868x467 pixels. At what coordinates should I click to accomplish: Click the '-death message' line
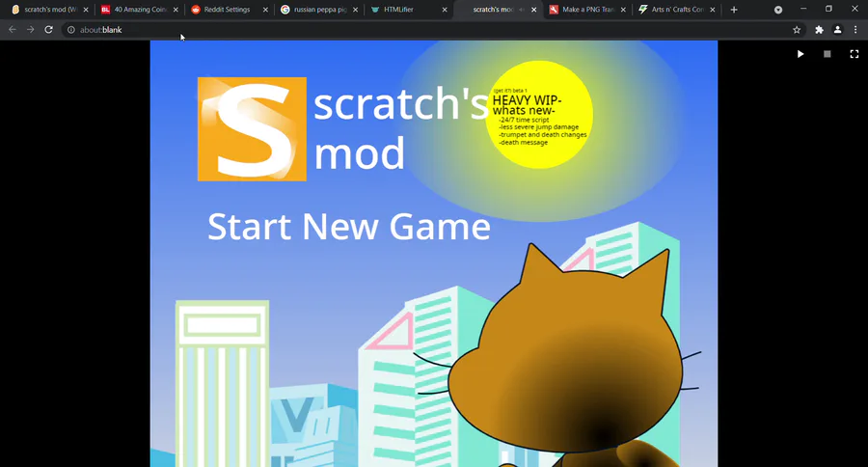pyautogui.click(x=523, y=143)
